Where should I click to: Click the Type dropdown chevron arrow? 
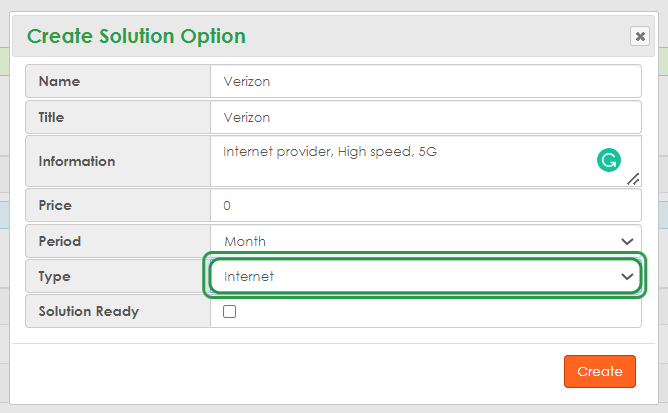627,276
